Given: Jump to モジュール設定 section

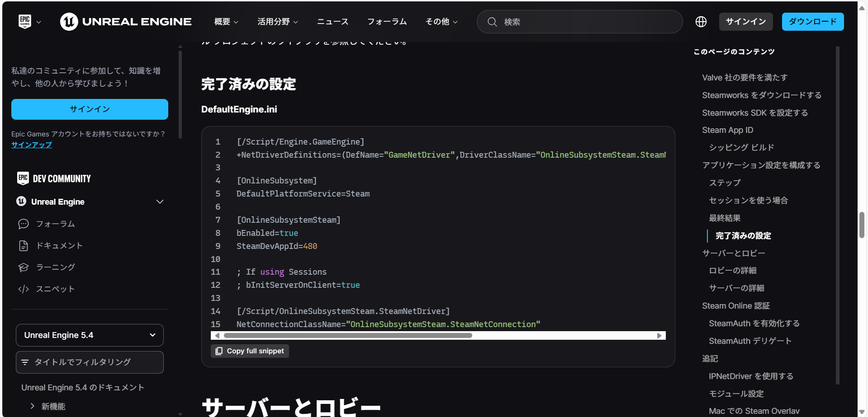Looking at the screenshot, I should pyautogui.click(x=736, y=394).
